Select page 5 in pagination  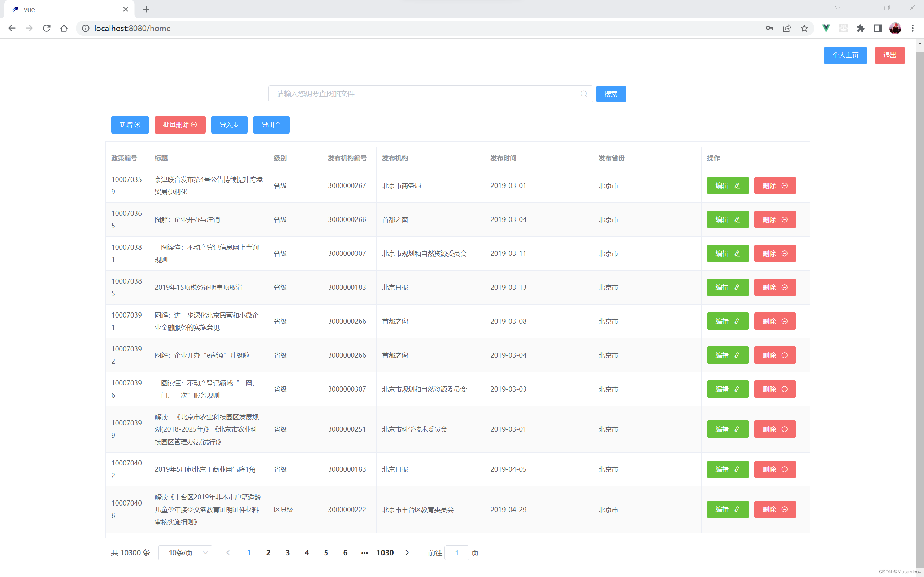pos(326,552)
